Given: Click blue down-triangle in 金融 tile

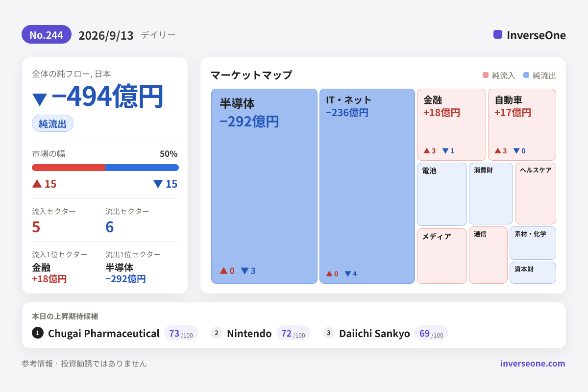Looking at the screenshot, I should coord(445,151).
